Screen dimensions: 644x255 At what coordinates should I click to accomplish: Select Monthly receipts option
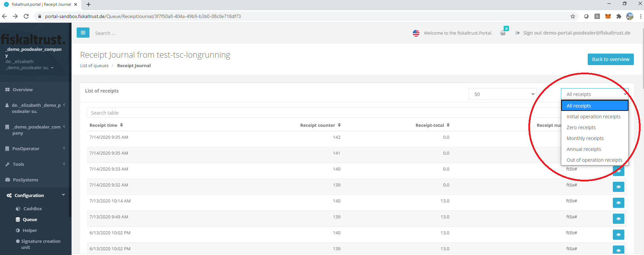pos(595,138)
